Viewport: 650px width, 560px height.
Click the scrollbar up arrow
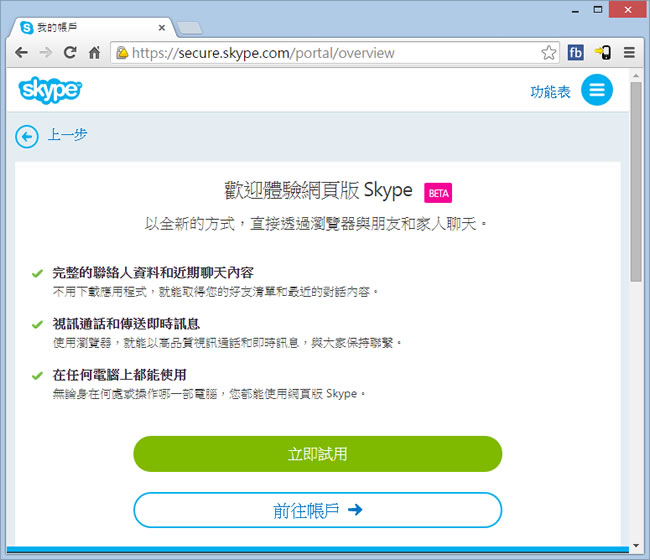click(636, 76)
